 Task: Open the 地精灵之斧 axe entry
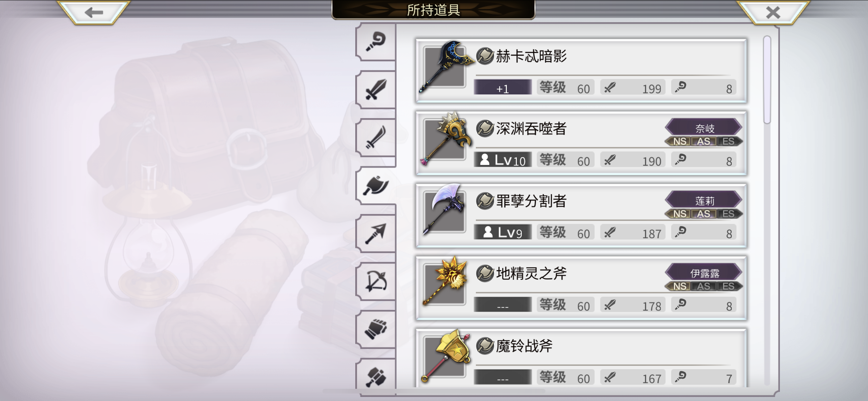581,288
